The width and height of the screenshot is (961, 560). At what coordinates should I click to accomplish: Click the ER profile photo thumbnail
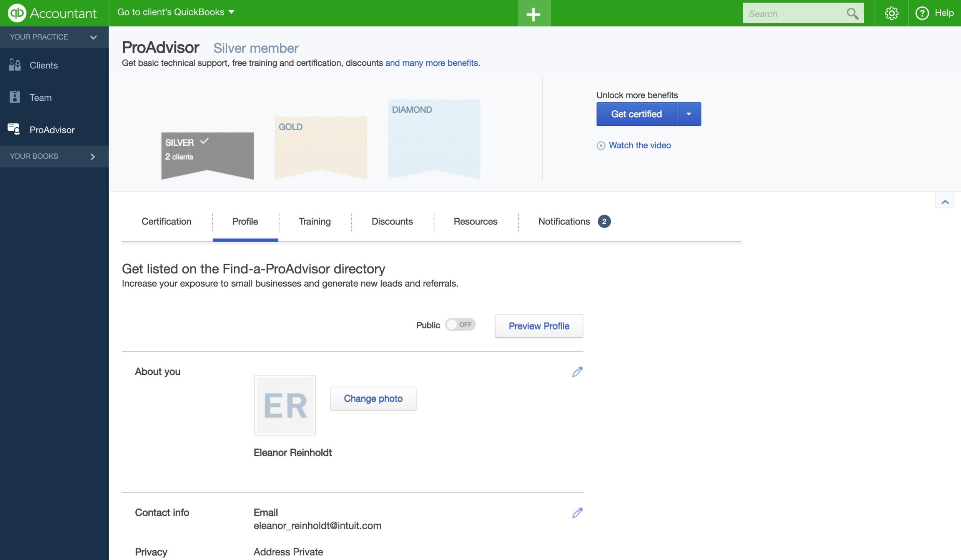click(x=285, y=405)
